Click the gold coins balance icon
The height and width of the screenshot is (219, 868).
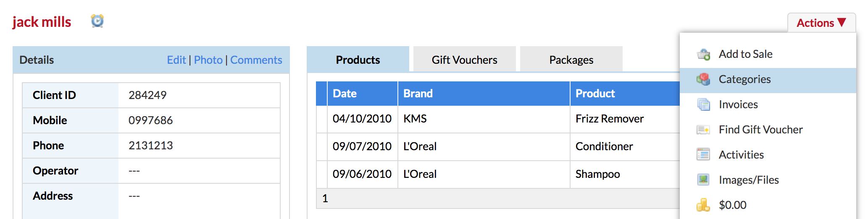[x=703, y=205]
